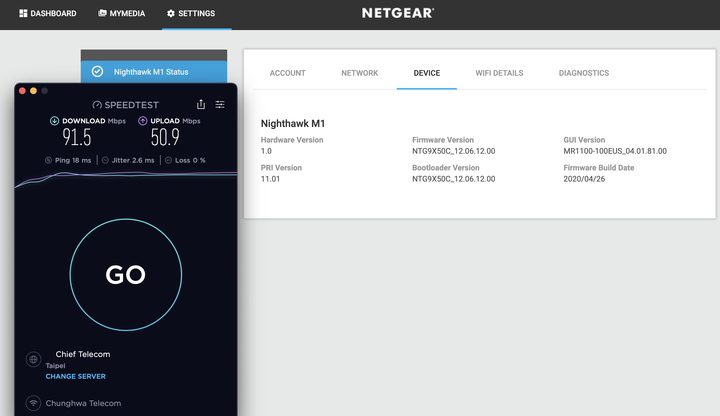Click the Chunghwa Telecom provider name
The width and height of the screenshot is (720, 416).
click(83, 403)
